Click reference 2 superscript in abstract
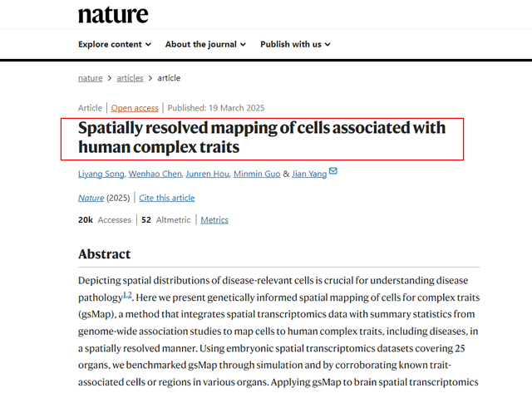 (130, 295)
